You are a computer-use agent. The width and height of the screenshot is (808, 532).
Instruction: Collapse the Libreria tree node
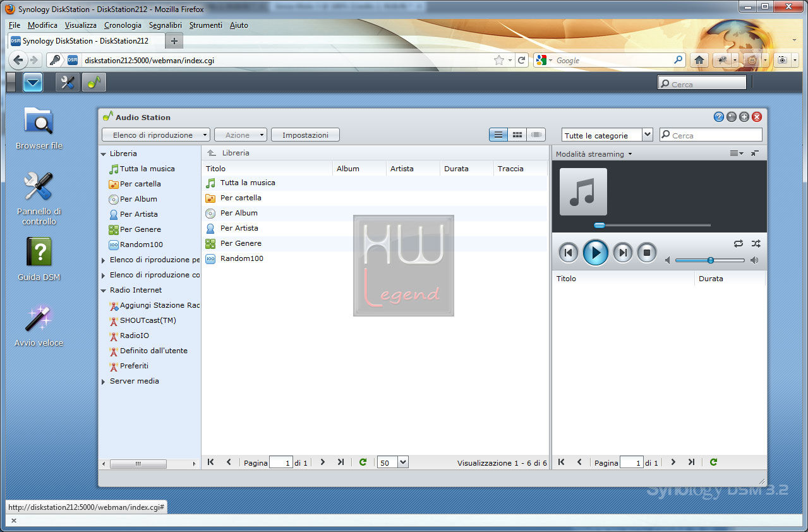coord(104,154)
